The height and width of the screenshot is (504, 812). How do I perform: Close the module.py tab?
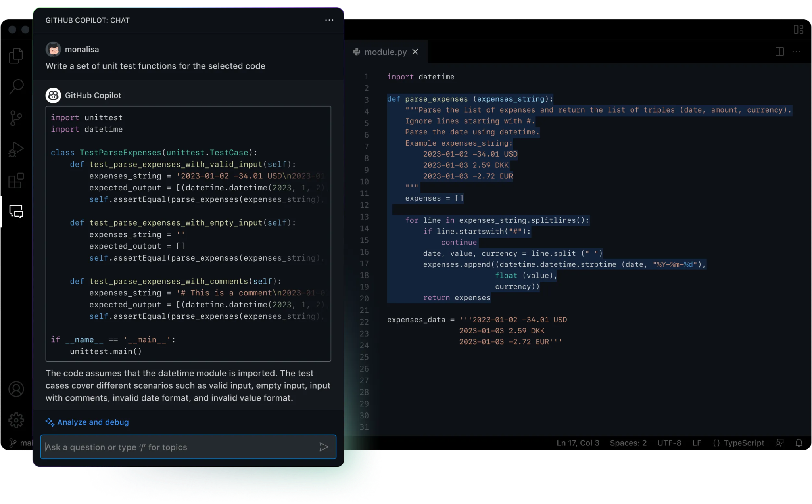(x=415, y=52)
